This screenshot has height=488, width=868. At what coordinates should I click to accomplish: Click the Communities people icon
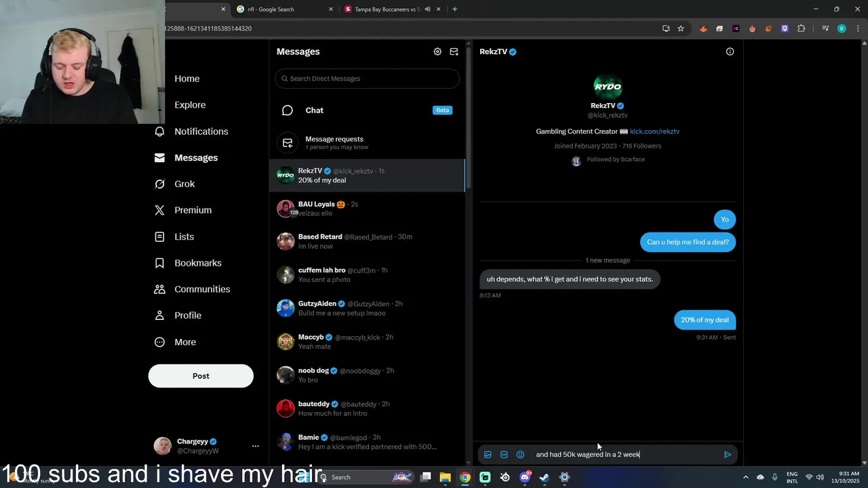159,289
